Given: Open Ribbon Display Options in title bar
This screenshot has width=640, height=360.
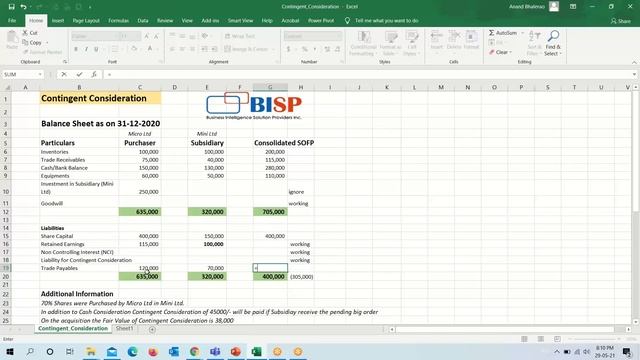Looking at the screenshot, I should point(573,7).
